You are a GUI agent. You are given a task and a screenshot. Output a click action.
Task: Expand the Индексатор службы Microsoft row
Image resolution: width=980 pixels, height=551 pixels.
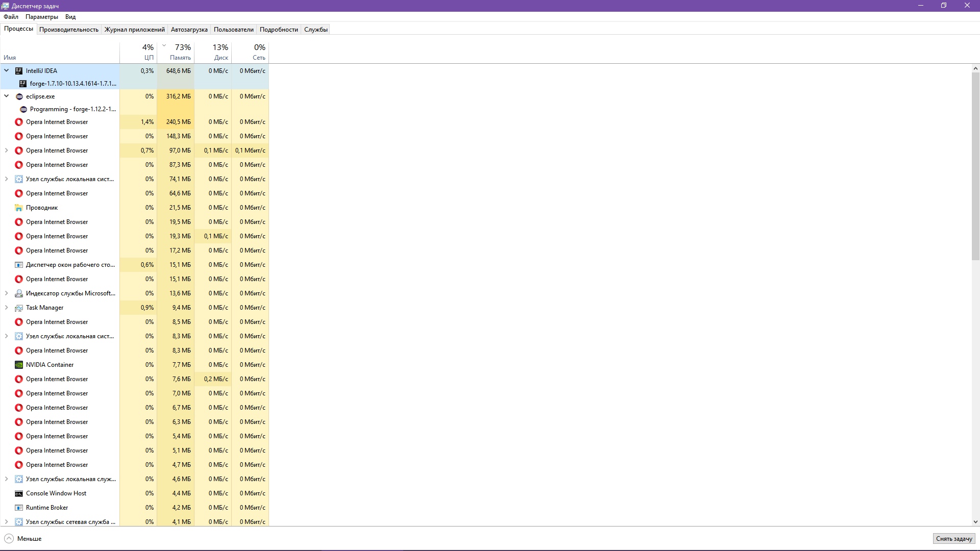(7, 293)
